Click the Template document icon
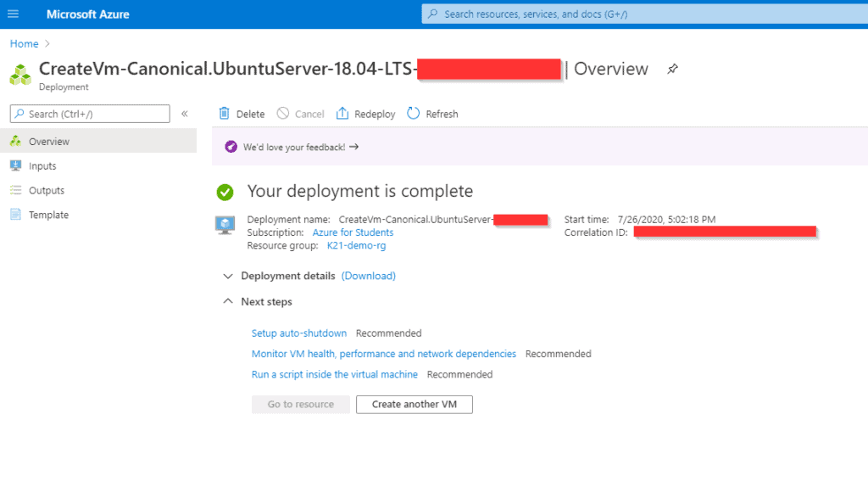Image resolution: width=868 pixels, height=487 pixels. (x=15, y=215)
